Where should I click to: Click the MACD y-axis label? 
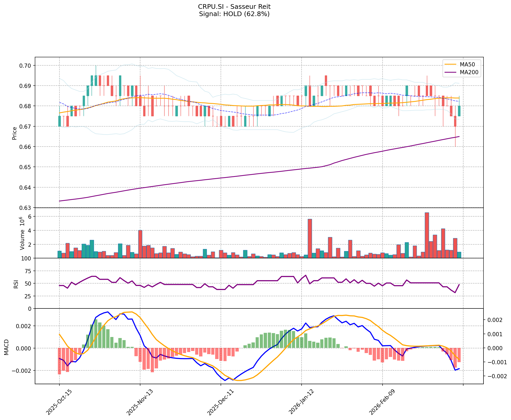[7, 347]
